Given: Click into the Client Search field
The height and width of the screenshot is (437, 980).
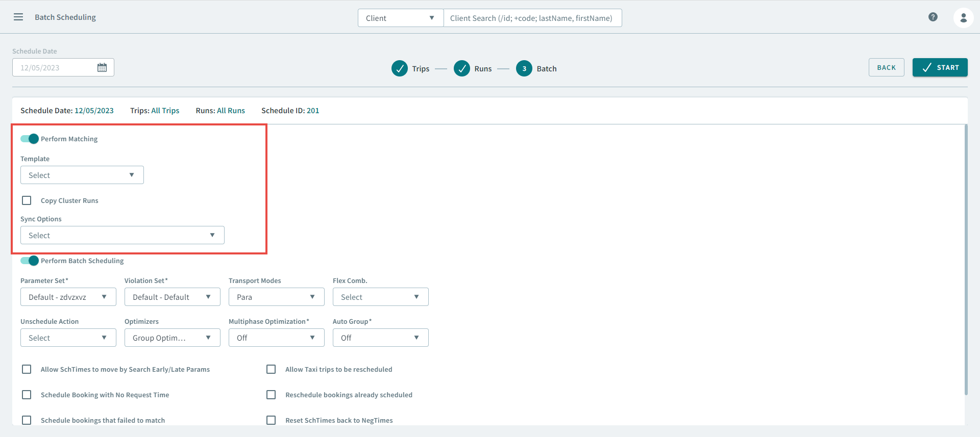Looking at the screenshot, I should pyautogui.click(x=532, y=18).
